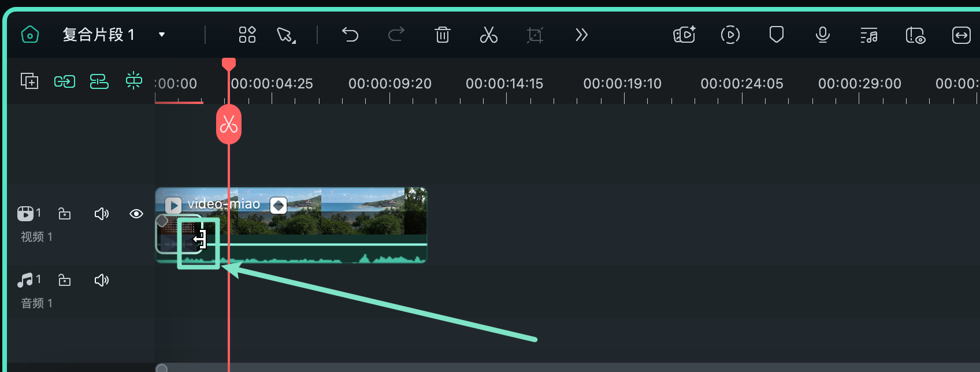The width and height of the screenshot is (980, 372).
Task: Click the add track icon beside the ruler
Action: click(x=29, y=81)
